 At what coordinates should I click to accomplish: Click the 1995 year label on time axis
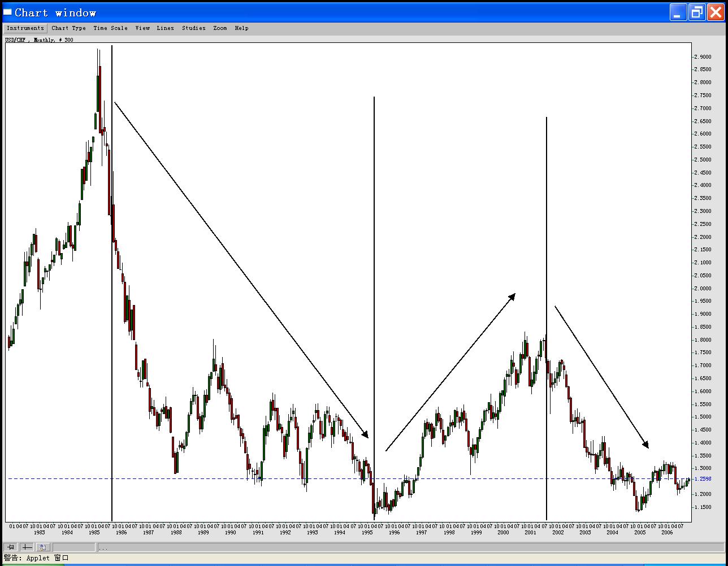367,533
